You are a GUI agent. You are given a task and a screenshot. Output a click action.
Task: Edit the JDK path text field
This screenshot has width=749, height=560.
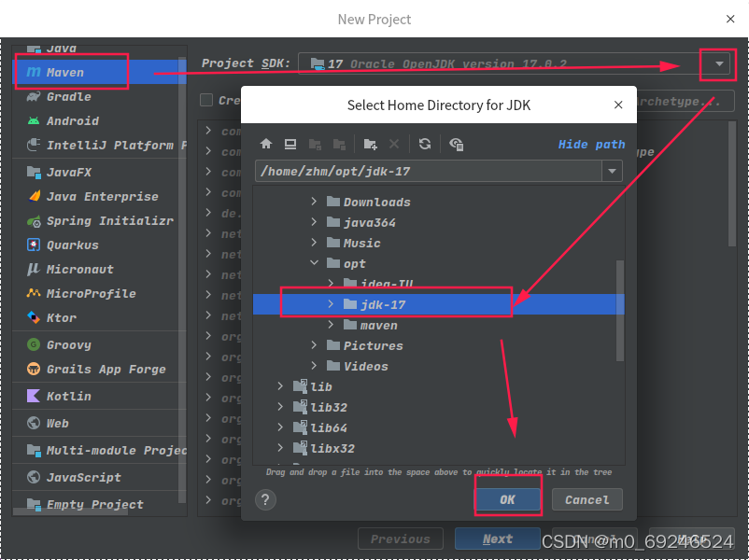(429, 172)
